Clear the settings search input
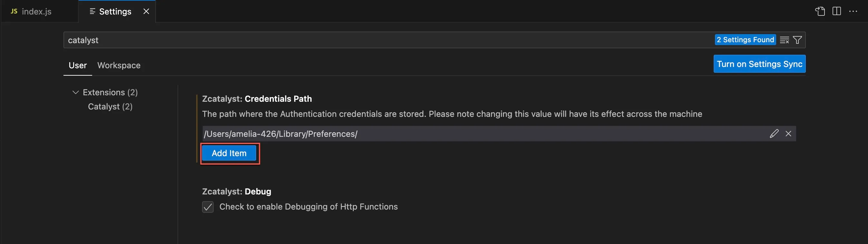The height and width of the screenshot is (244, 868). tap(784, 40)
